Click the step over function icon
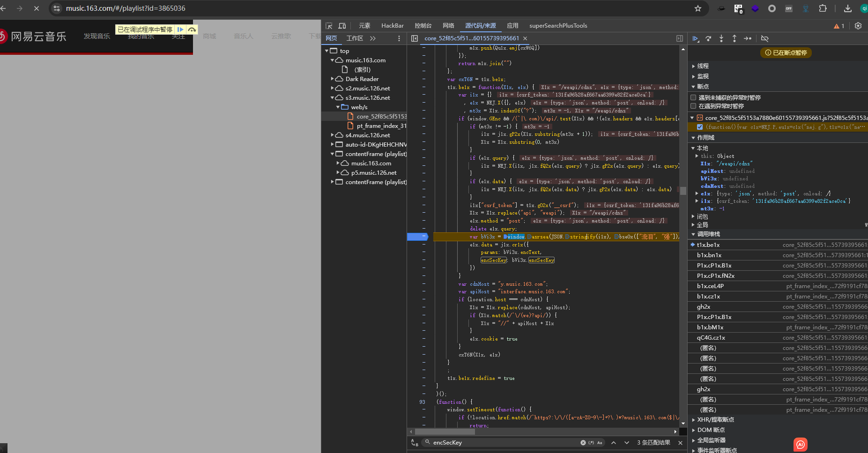This screenshot has width=868, height=453. click(x=708, y=38)
